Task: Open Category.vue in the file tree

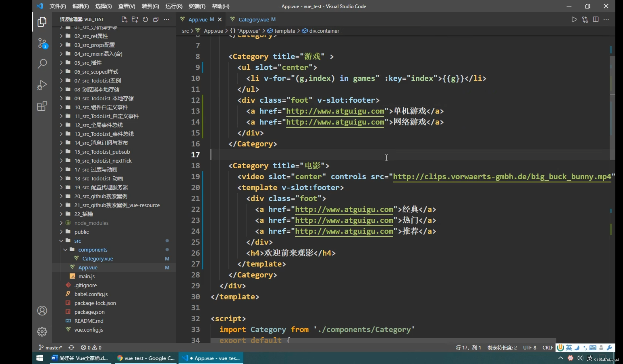Action: click(x=114, y=259)
